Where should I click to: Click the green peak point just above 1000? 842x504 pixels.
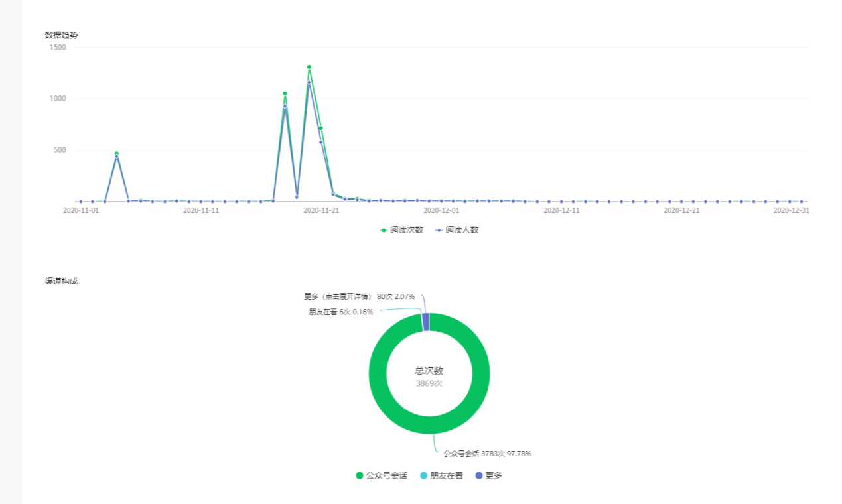pos(285,94)
